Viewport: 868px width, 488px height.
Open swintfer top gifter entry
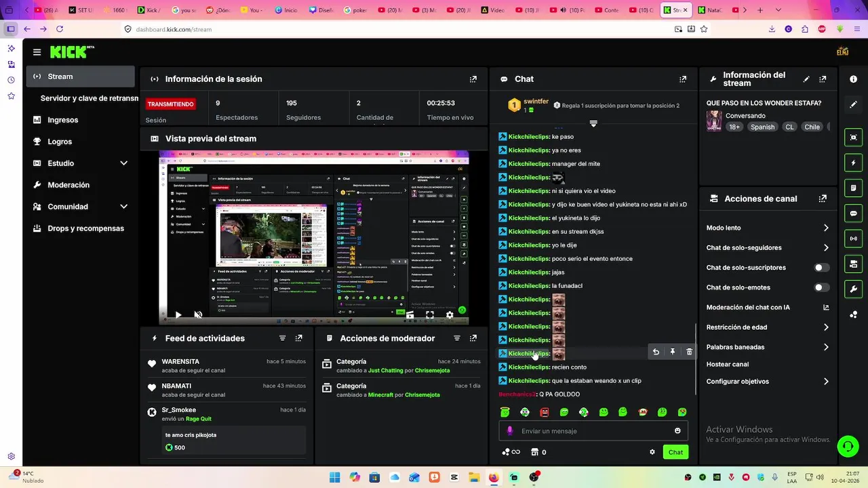[x=528, y=105]
